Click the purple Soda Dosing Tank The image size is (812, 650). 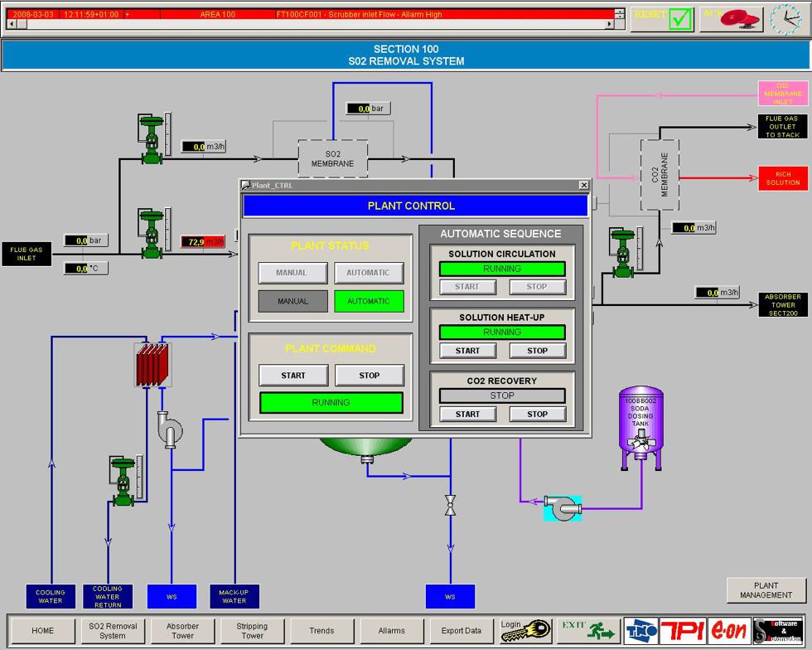641,427
